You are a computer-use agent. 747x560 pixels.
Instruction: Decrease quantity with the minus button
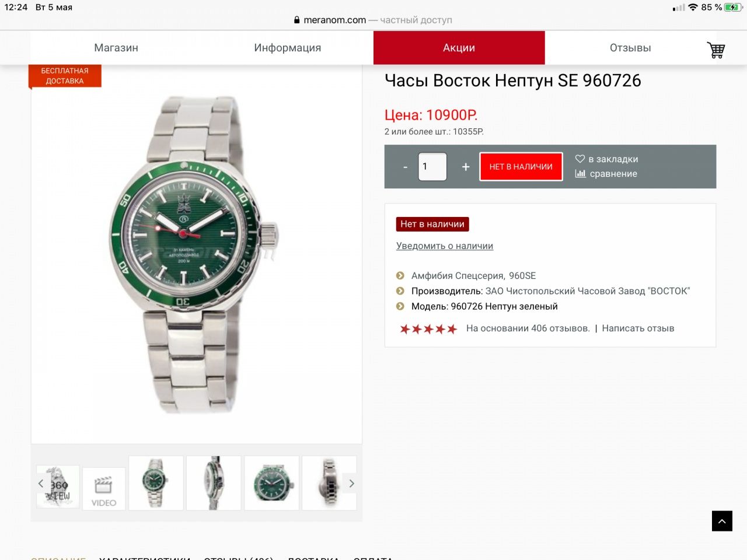(x=406, y=167)
